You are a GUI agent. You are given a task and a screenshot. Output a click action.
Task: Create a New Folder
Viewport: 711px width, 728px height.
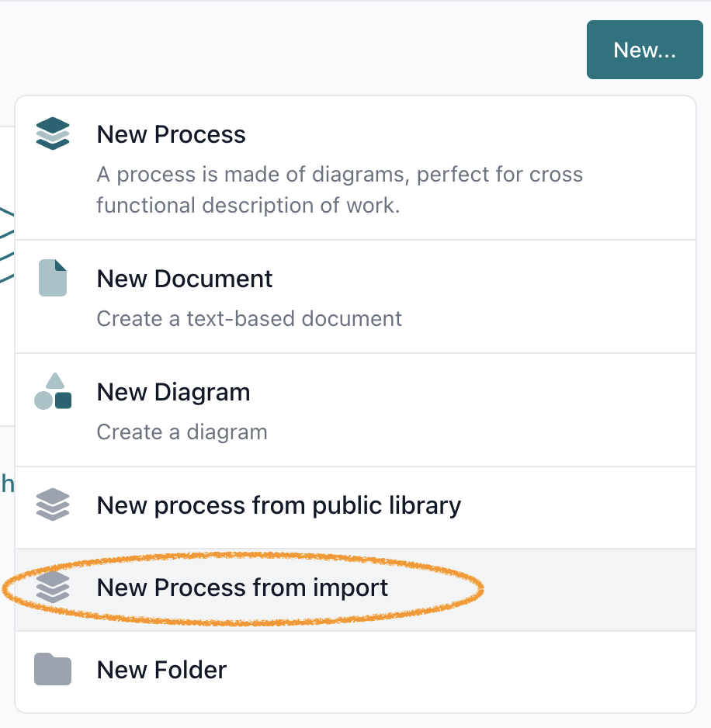[355, 672]
